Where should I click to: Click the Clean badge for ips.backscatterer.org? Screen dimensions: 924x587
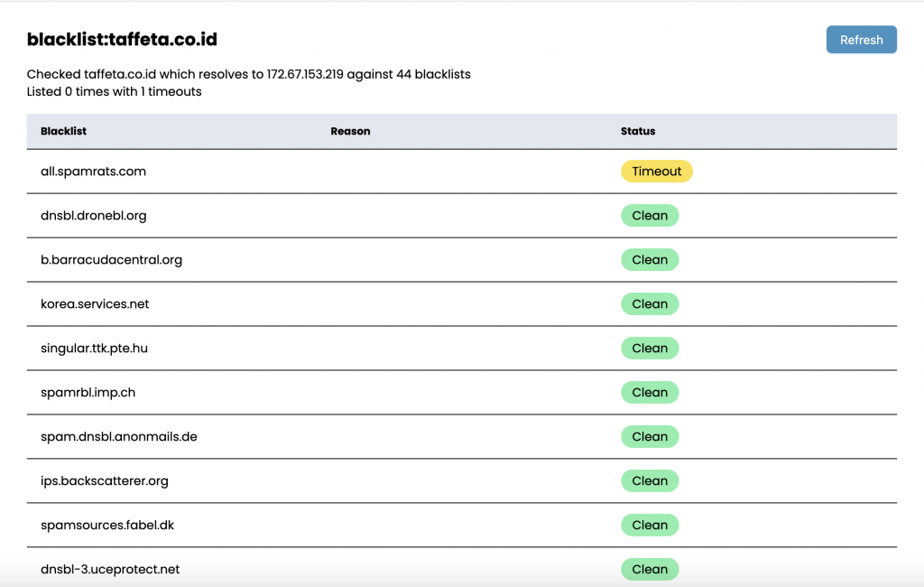click(x=650, y=480)
